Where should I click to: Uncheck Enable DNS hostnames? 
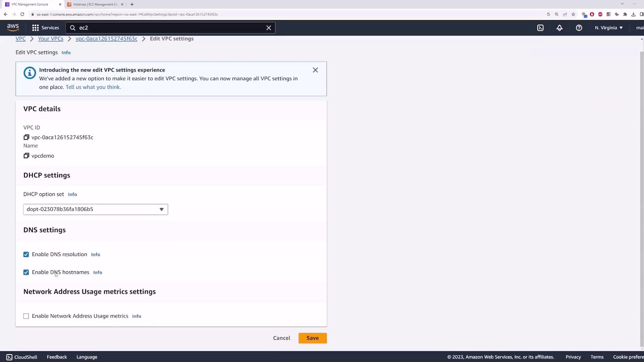26,272
